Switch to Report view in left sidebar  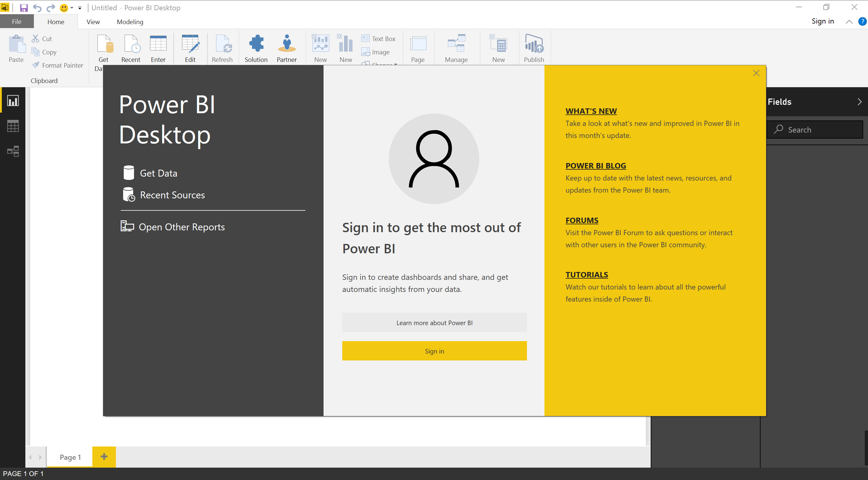13,101
